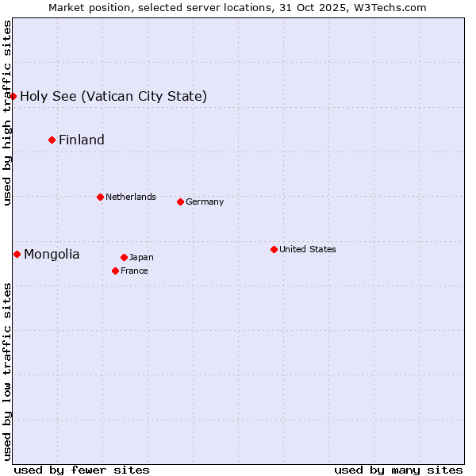The width and height of the screenshot is (476, 476).
Task: Select the Mongolia text label
Action: click(52, 255)
